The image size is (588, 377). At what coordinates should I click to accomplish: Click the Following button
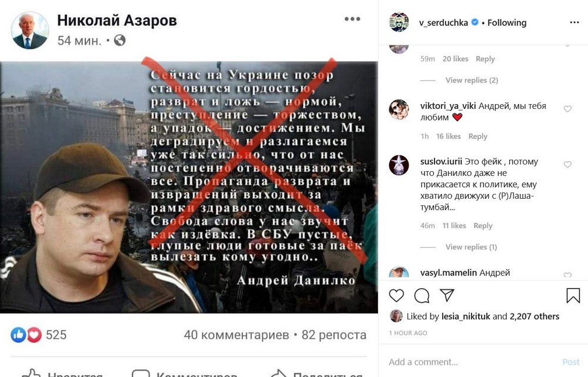507,22
